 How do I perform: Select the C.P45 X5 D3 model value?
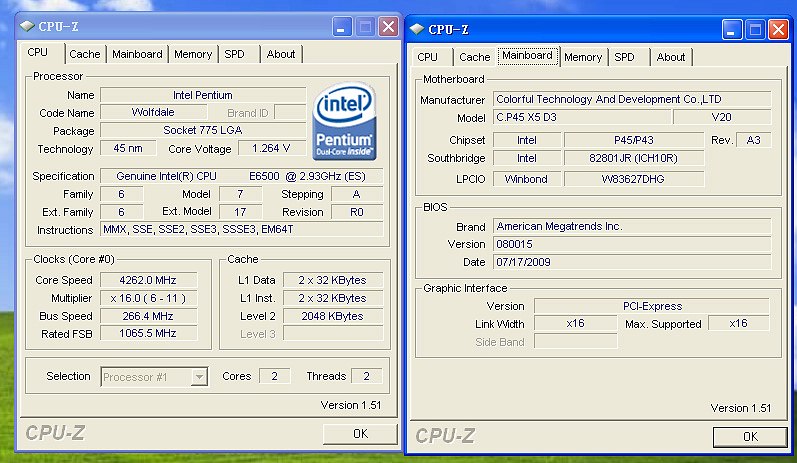(x=582, y=117)
